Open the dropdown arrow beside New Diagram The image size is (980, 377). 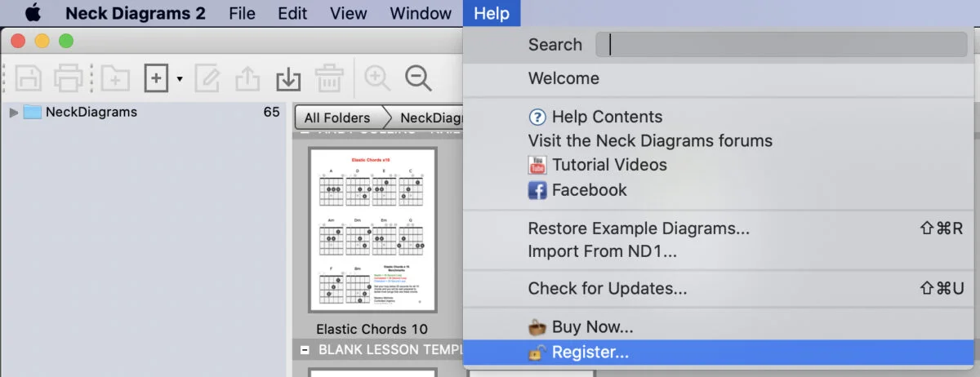pyautogui.click(x=180, y=80)
